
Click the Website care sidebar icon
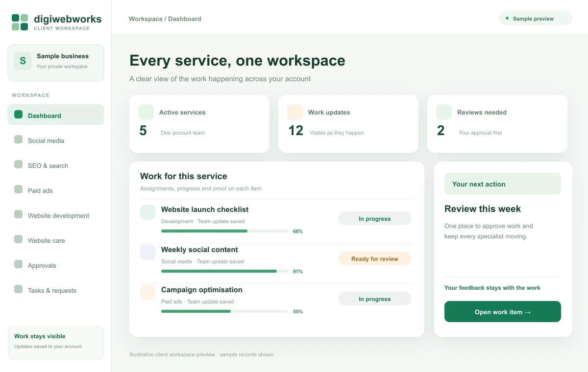tap(18, 239)
